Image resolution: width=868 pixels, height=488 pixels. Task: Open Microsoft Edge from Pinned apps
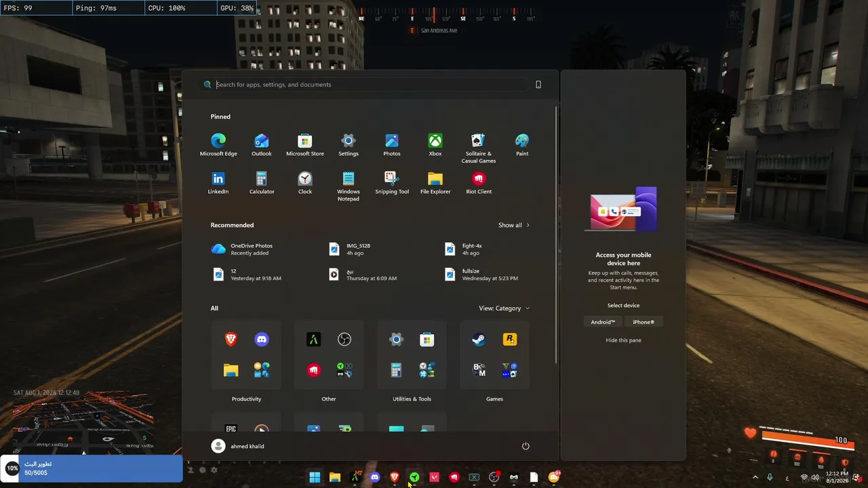pos(218,145)
